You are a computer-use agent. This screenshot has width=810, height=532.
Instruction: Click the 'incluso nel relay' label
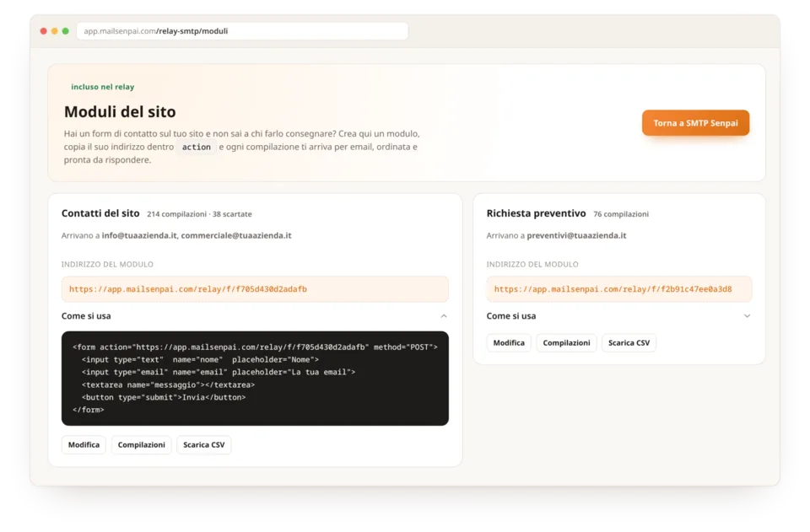(x=103, y=87)
